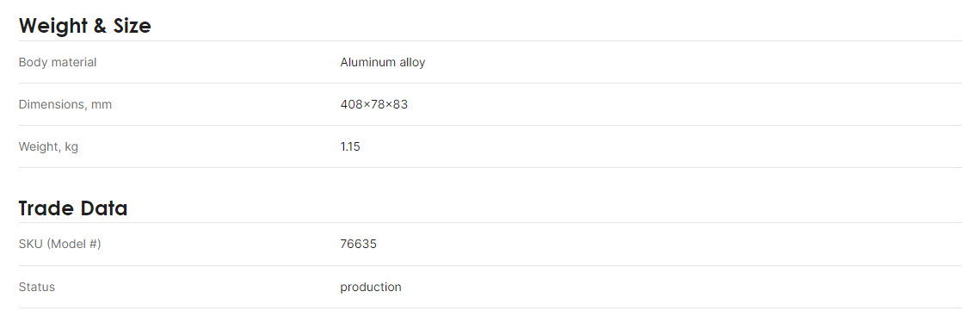This screenshot has height=329, width=980.
Task: Click the mm unit in Dimensions label
Action: pos(102,105)
